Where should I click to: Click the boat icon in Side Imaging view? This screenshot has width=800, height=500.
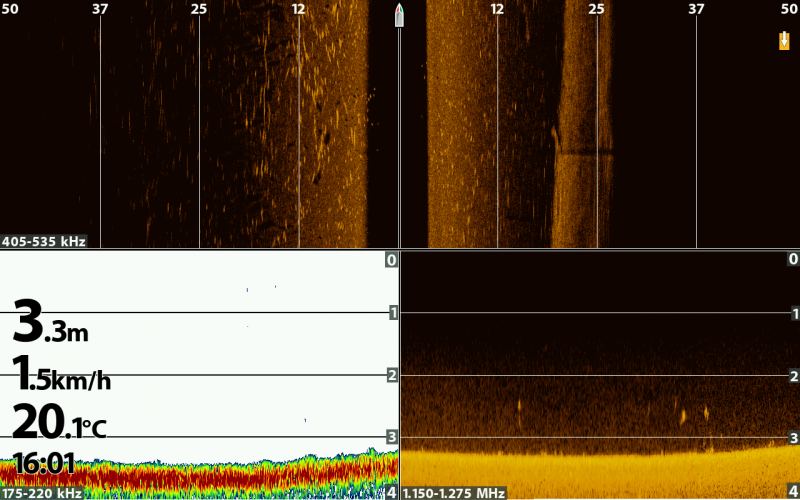pyautogui.click(x=399, y=15)
